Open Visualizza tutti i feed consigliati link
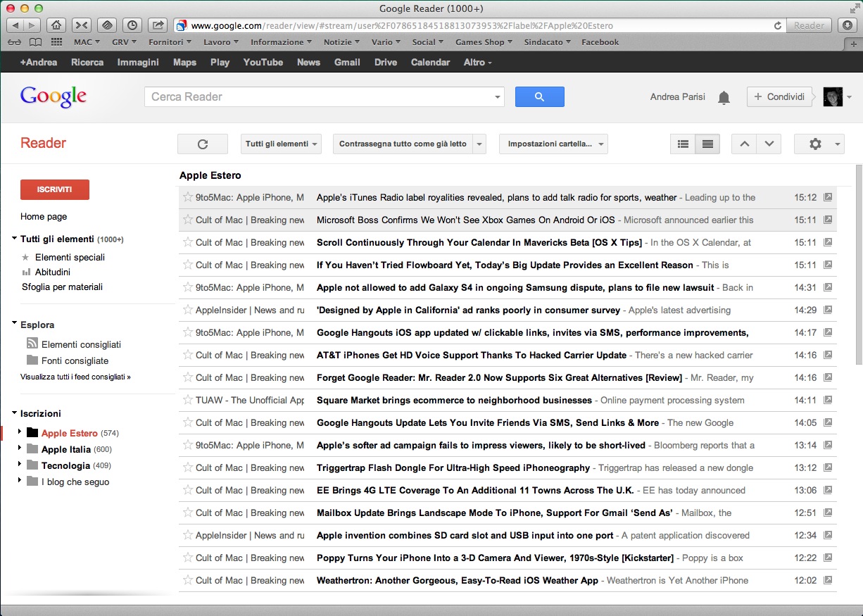Viewport: 863px width, 616px height. tap(75, 377)
